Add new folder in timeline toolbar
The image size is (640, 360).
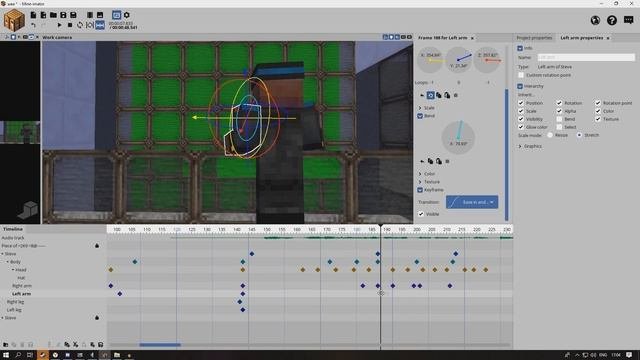click(x=6, y=344)
